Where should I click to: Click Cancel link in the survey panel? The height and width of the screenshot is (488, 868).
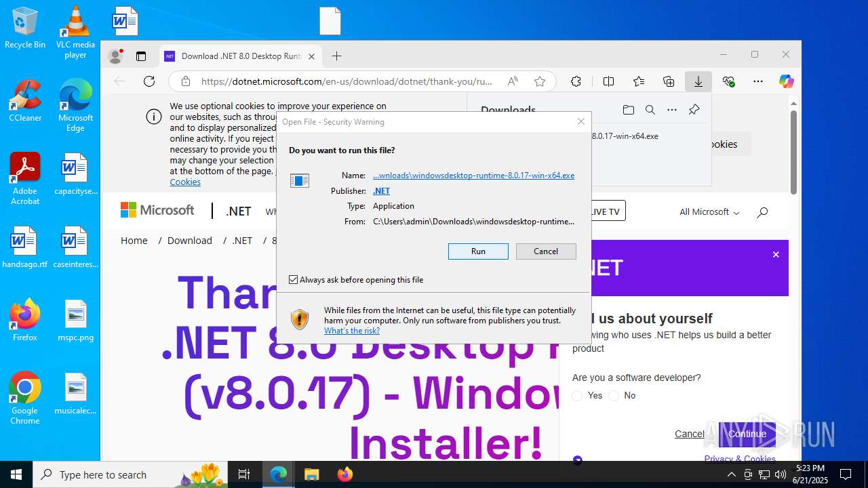689,434
